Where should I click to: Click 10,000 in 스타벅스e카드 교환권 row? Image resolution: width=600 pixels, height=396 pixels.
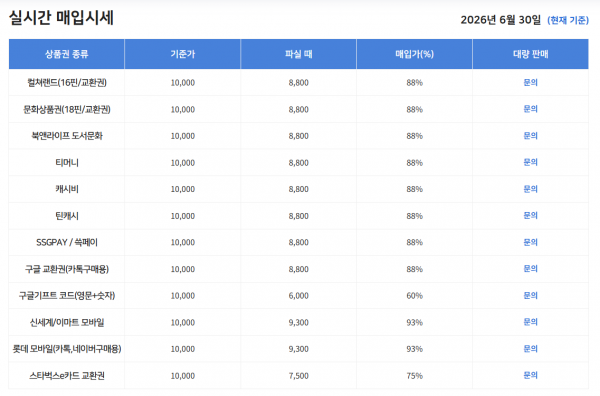click(183, 376)
